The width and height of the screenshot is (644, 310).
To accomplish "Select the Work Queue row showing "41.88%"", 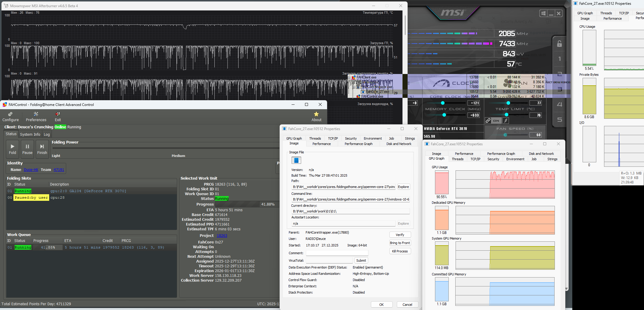I will click(x=92, y=247).
